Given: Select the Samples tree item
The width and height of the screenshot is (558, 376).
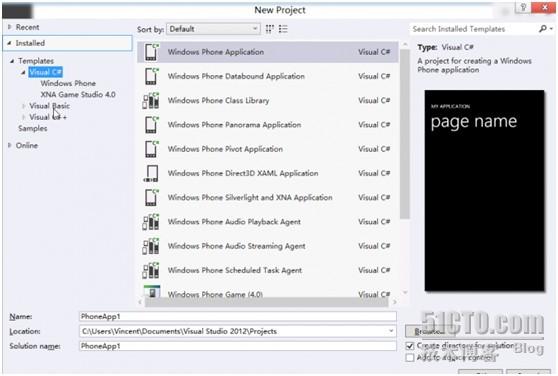Looking at the screenshot, I should coord(33,128).
